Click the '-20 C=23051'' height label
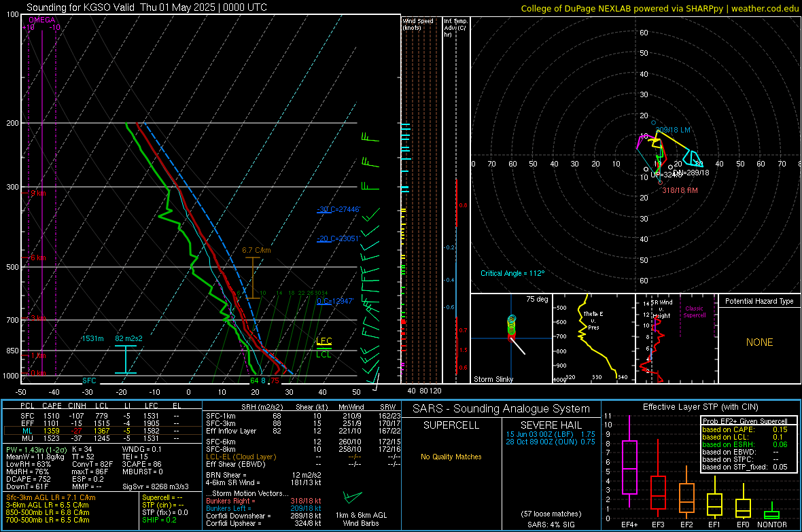Viewport: 802px width, 532px height. click(338, 238)
